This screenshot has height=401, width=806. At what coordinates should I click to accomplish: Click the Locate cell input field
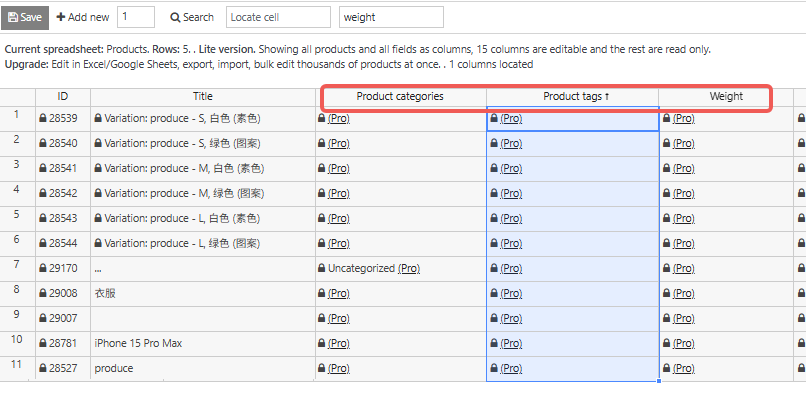pos(278,17)
